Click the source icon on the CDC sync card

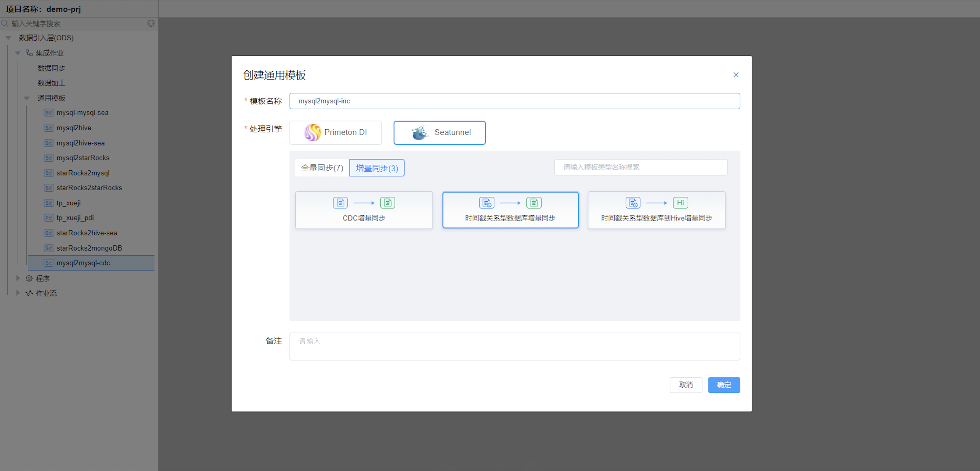tap(340, 203)
